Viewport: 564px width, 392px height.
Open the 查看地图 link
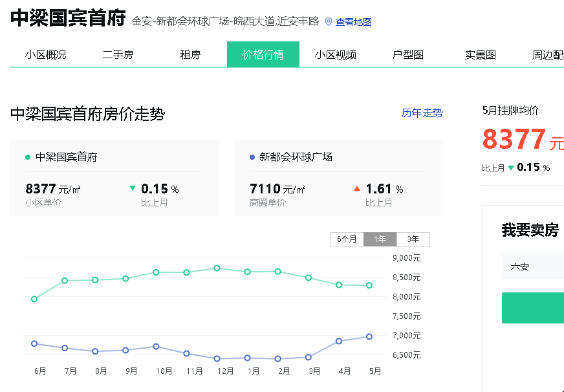(x=353, y=22)
